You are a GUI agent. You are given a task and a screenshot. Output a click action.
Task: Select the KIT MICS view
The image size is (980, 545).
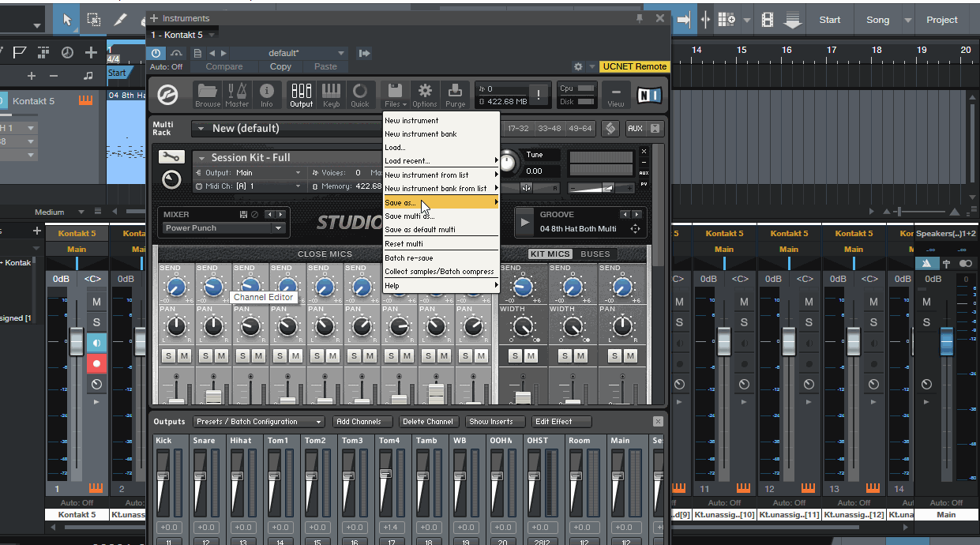[x=550, y=254]
